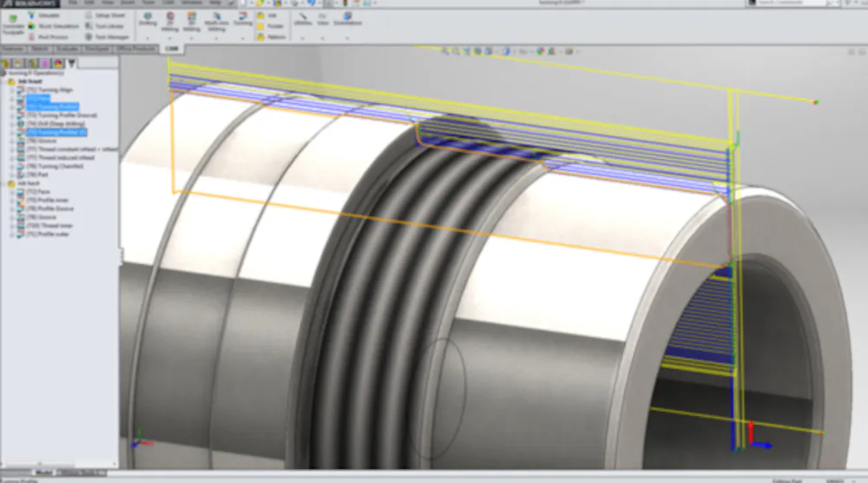Run the Simulate command
868x483 pixels.
point(45,16)
